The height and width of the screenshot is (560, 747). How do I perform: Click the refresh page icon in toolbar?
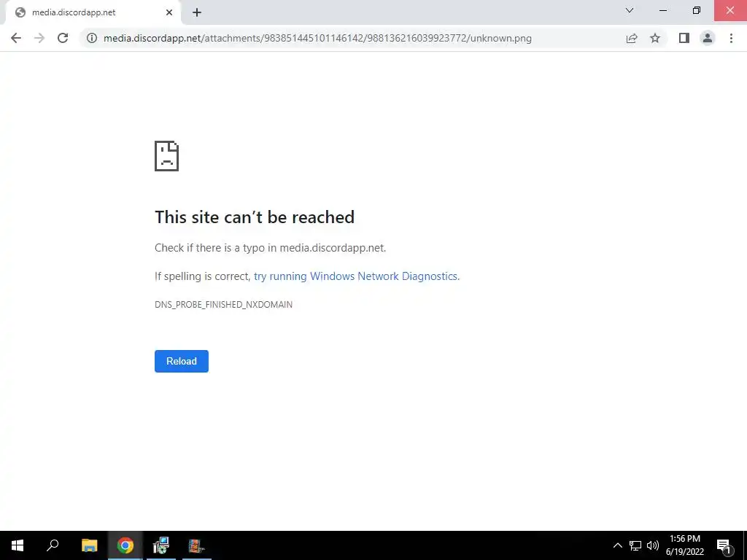point(63,38)
